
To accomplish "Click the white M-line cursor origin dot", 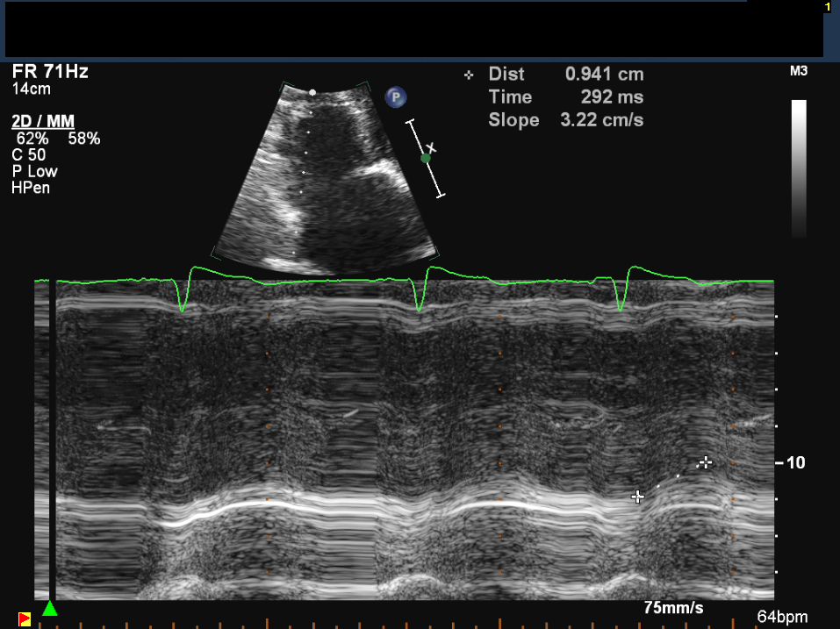I will pyautogui.click(x=312, y=92).
